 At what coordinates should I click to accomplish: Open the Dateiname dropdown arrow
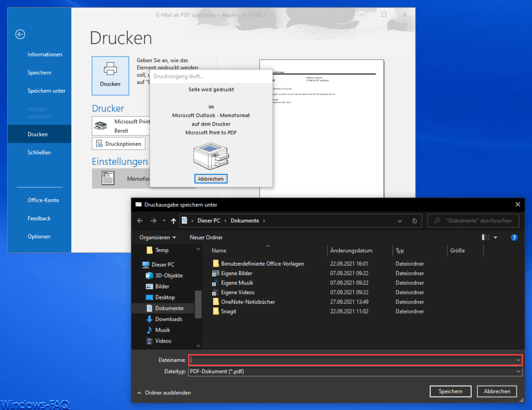click(518, 360)
